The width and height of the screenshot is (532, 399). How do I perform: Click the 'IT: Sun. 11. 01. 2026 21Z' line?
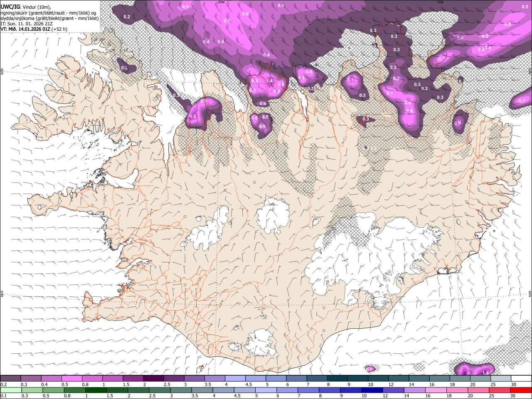pos(26,24)
